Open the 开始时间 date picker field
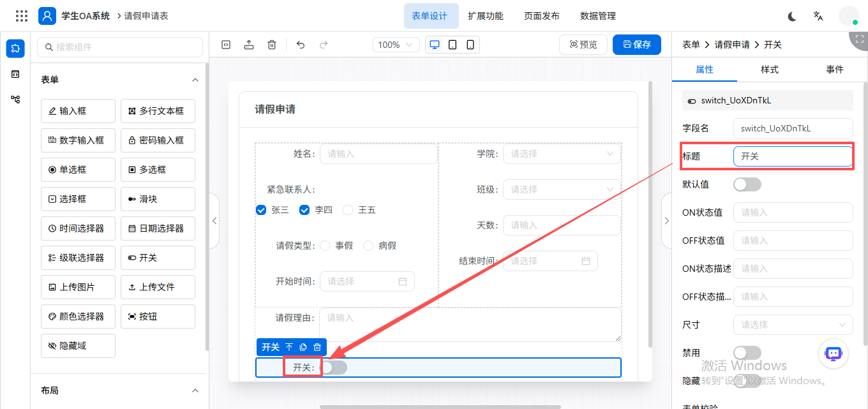This screenshot has height=409, width=868. pos(367,281)
